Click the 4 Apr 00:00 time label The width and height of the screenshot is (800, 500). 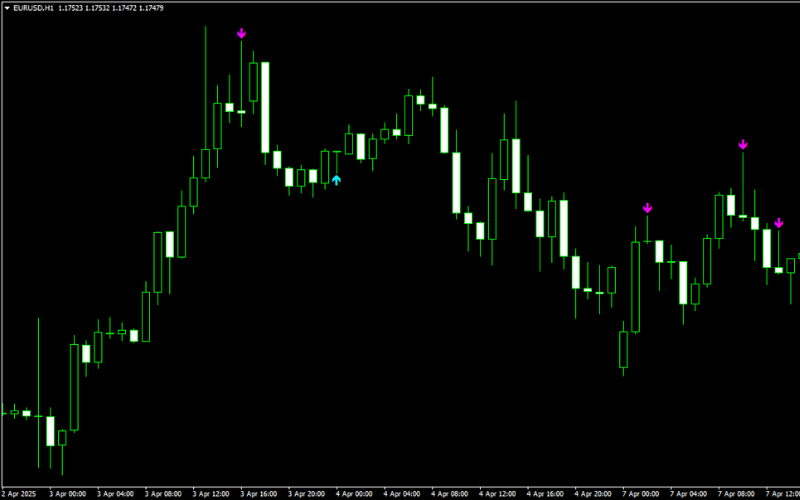pyautogui.click(x=355, y=494)
